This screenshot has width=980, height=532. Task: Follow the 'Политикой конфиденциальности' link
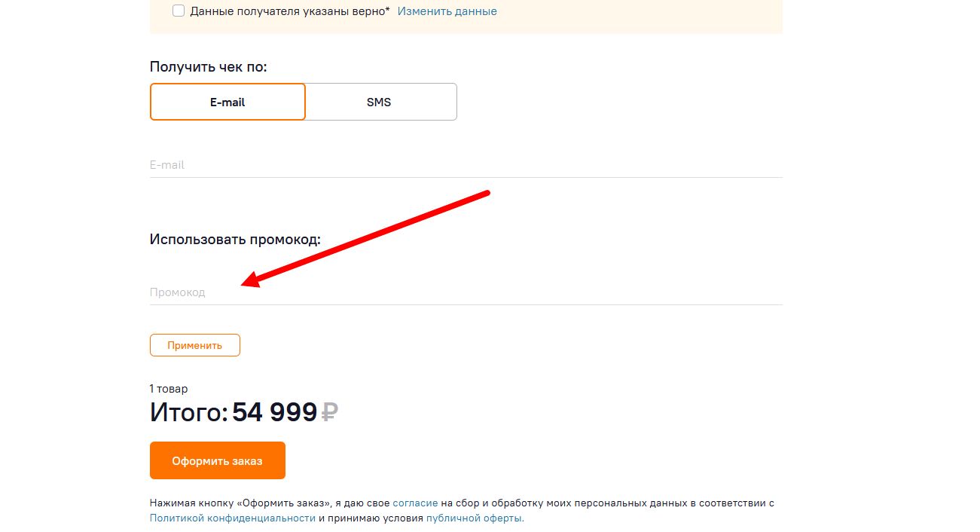pos(233,518)
